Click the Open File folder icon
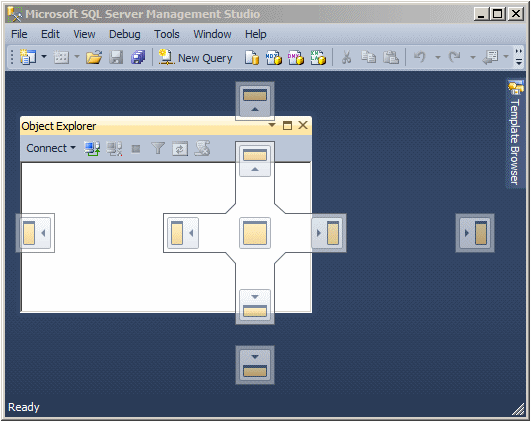 (94, 57)
